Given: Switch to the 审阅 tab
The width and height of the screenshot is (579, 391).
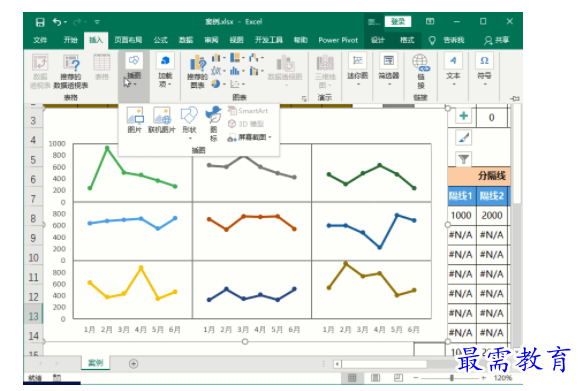Looking at the screenshot, I should (x=211, y=40).
